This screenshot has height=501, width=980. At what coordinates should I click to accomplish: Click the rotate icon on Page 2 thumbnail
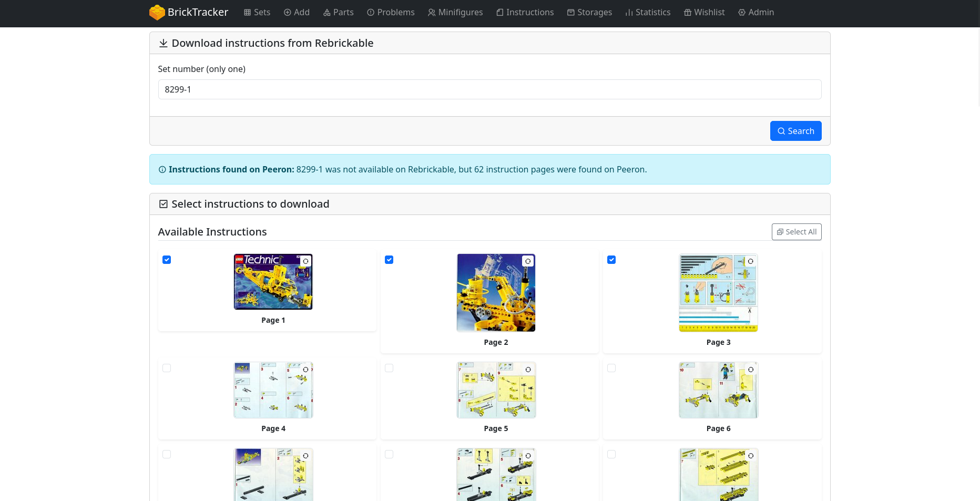528,261
